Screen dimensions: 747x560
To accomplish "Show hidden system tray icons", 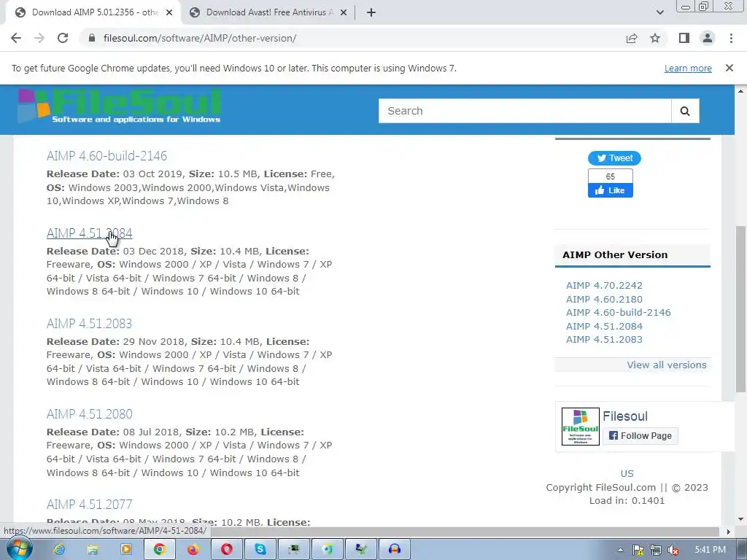I will point(620,550).
